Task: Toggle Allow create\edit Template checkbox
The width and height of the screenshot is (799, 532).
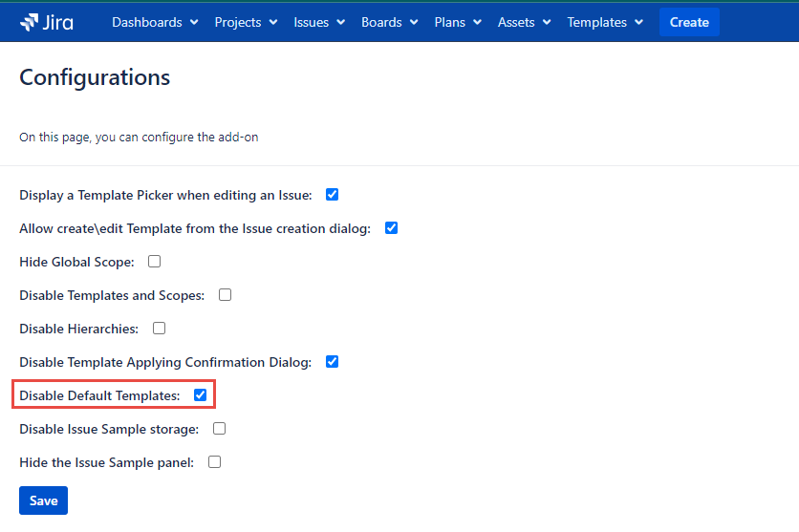Action: (x=391, y=228)
